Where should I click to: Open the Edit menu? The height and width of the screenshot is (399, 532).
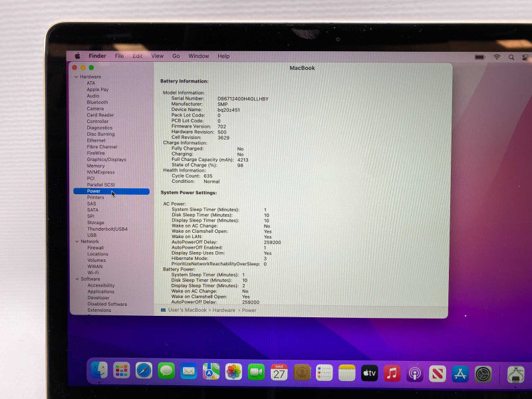click(x=138, y=56)
